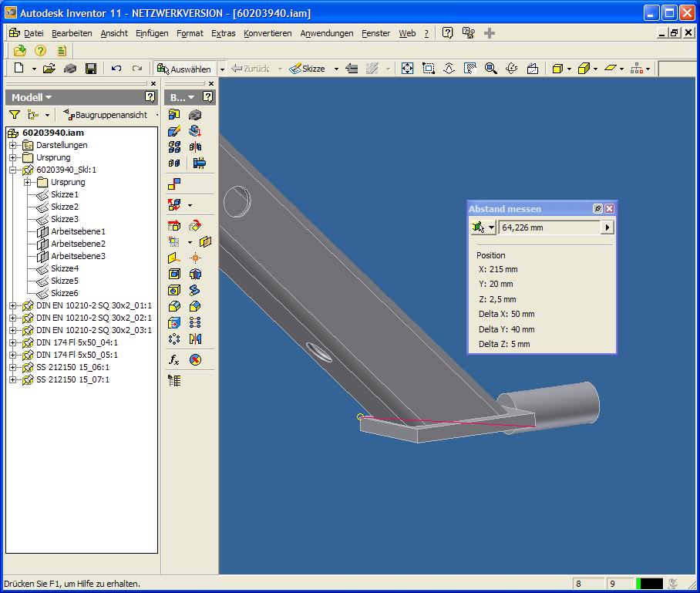Click the Work Point tool icon

pos(195,258)
